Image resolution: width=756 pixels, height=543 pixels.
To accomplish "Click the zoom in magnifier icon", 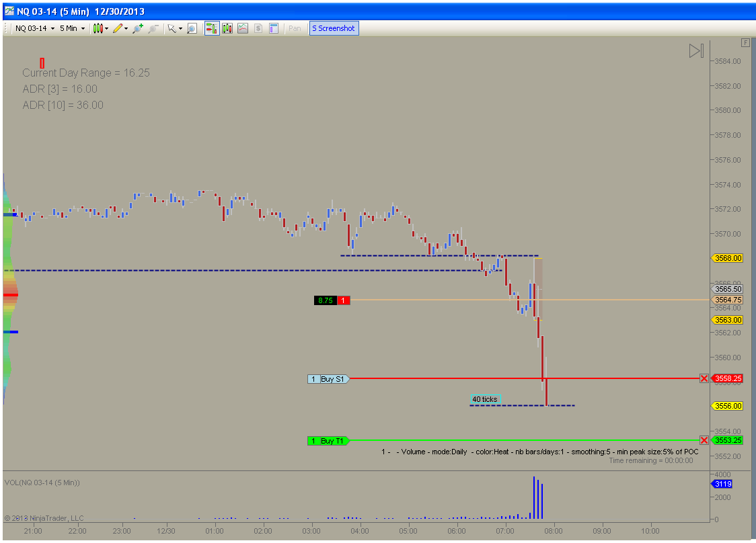I will coord(138,28).
